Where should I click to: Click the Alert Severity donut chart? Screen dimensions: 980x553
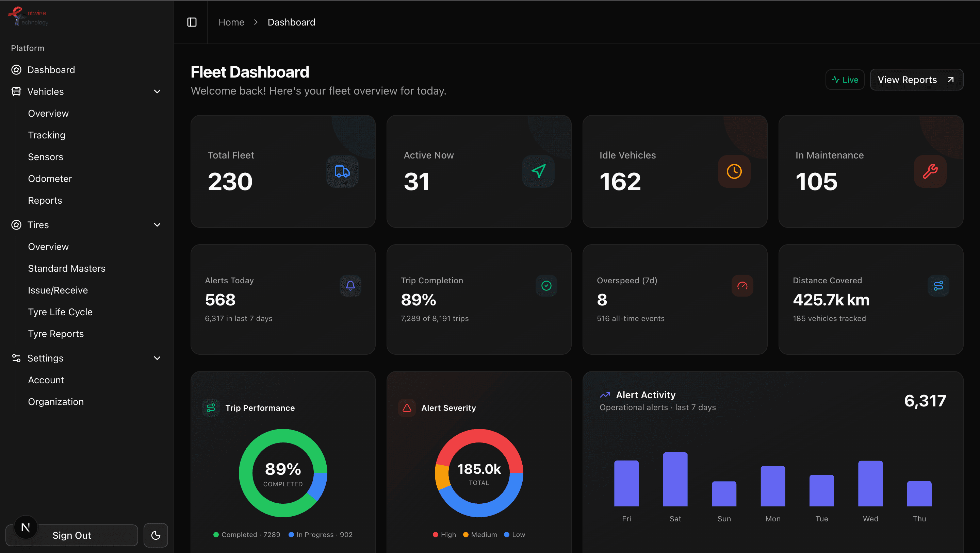point(479,473)
